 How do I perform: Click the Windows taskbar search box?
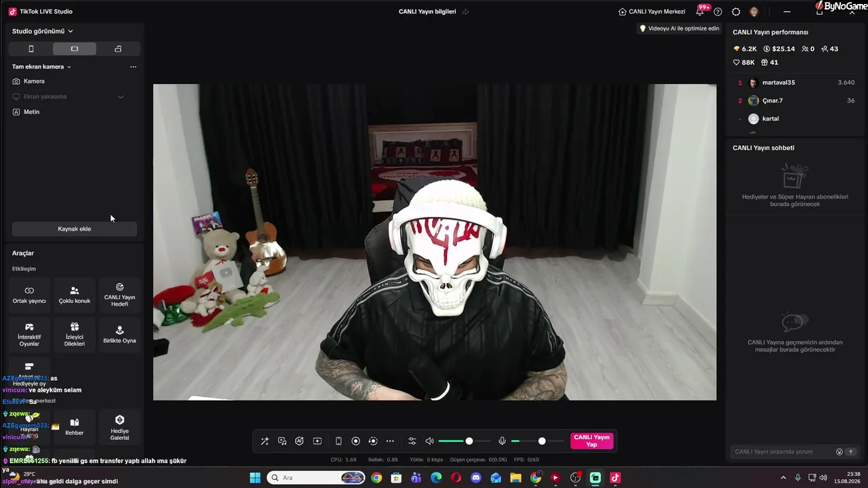316,478
